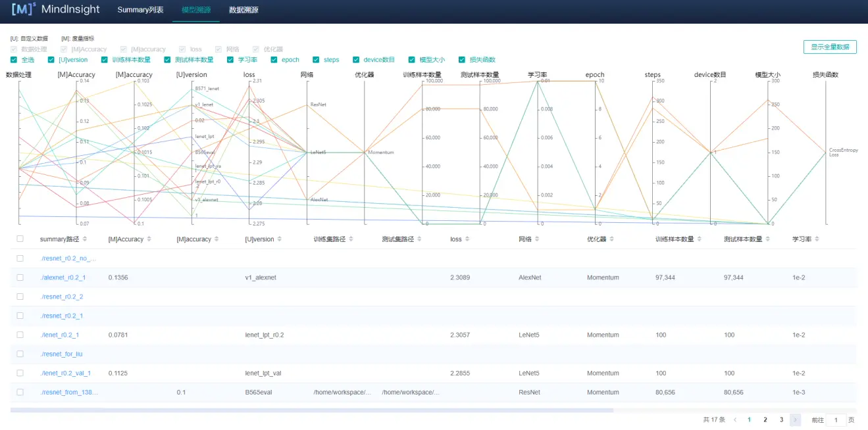Viewport: 868px width, 430px height.
Task: Toggle the 全选 checkbox
Action: point(14,60)
